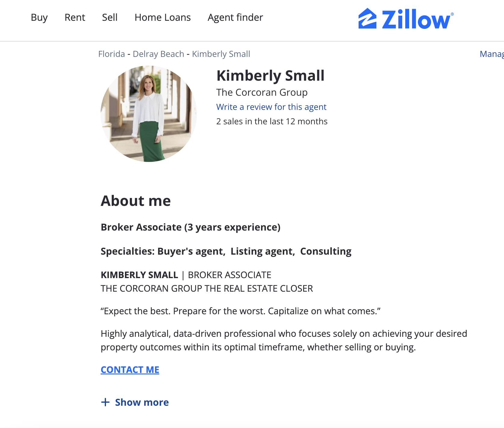Image resolution: width=504 pixels, height=428 pixels.
Task: Click the partially visible Manage link
Action: click(x=492, y=54)
